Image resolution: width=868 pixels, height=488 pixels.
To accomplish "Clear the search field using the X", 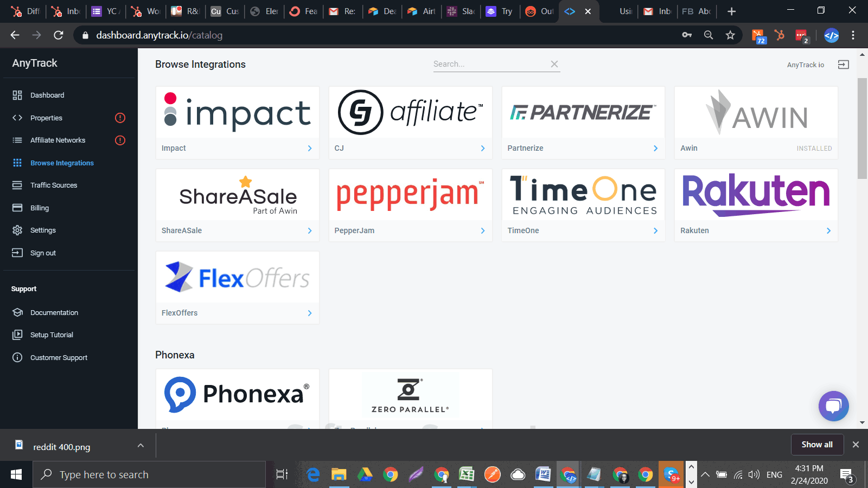I will click(x=554, y=63).
